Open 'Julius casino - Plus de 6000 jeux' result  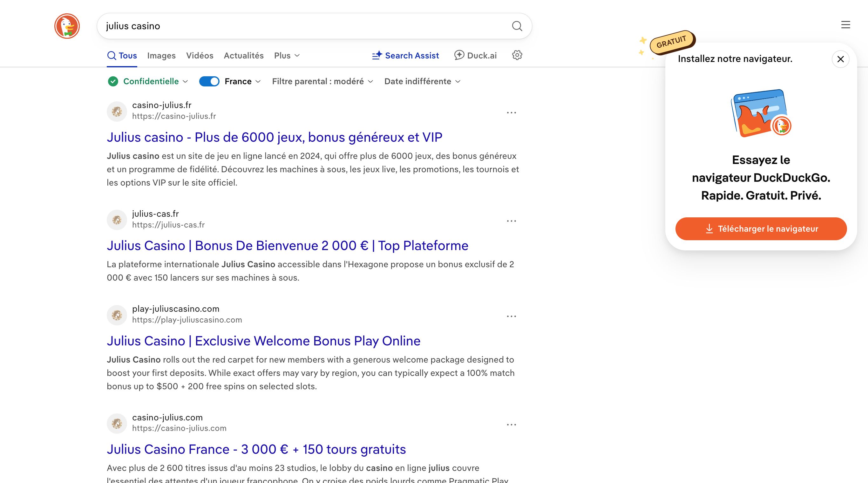pyautogui.click(x=274, y=137)
